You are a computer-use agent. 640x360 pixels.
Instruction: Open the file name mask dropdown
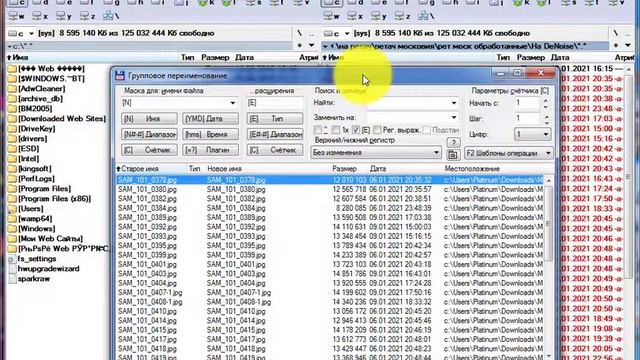[x=232, y=103]
